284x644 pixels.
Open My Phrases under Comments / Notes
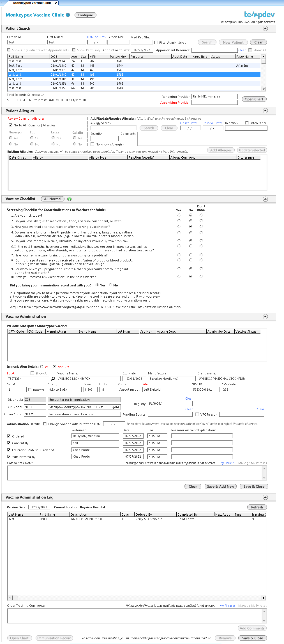click(227, 463)
